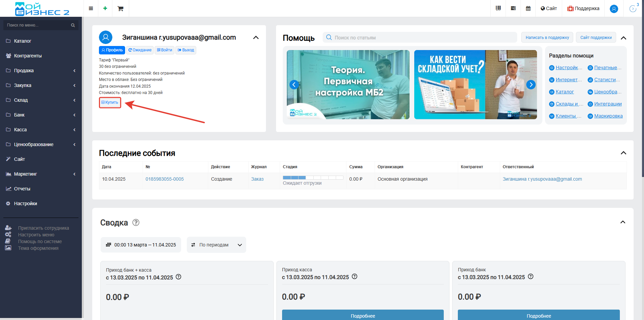This screenshot has height=320, width=644.
Task: Open date range picker 13 марта – 11.04.2025
Action: [x=141, y=245]
